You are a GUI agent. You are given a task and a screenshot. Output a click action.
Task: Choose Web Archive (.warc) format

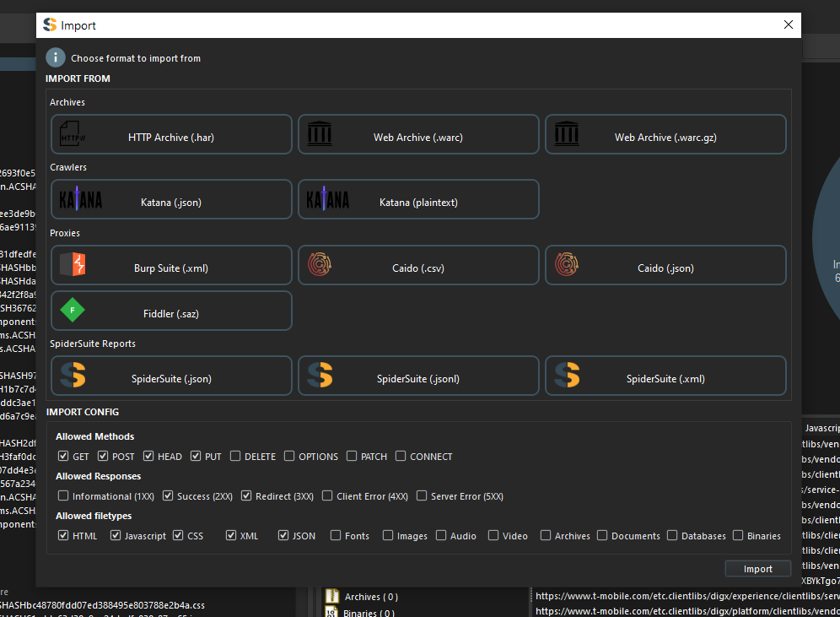[418, 134]
